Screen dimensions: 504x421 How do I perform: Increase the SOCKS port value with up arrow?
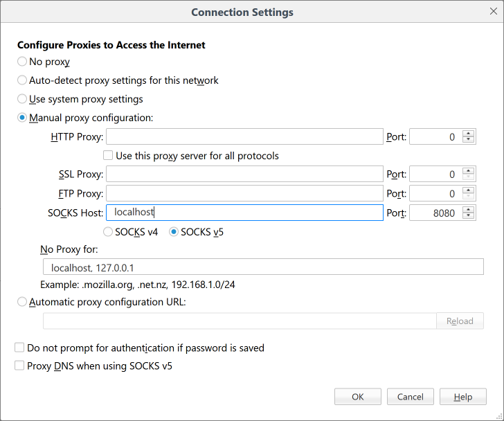click(x=469, y=209)
